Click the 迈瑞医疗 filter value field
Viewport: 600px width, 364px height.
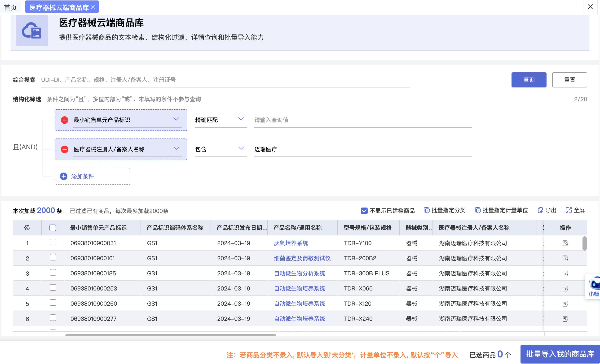[363, 149]
